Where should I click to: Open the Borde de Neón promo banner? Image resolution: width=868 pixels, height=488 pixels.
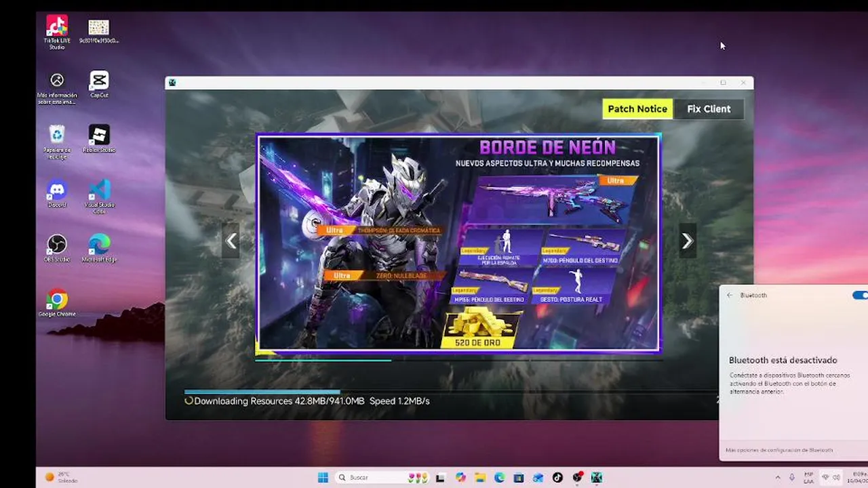coord(458,243)
